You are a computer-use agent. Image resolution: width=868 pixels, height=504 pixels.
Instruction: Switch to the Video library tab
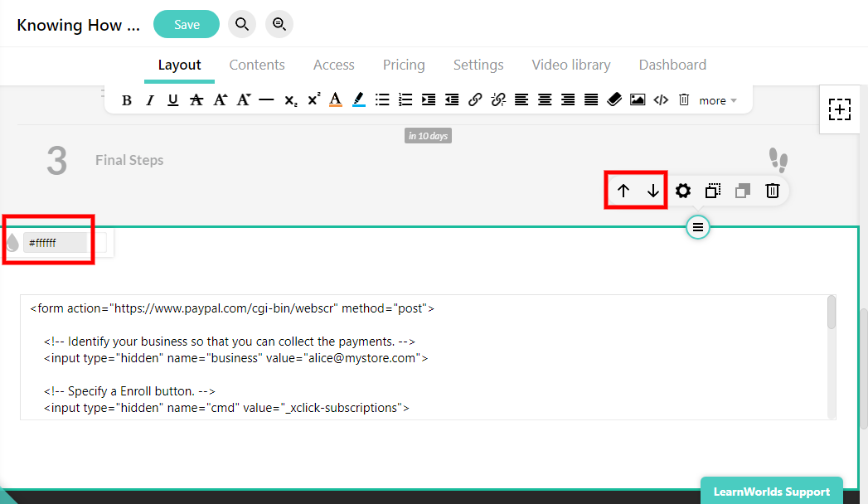(x=571, y=65)
